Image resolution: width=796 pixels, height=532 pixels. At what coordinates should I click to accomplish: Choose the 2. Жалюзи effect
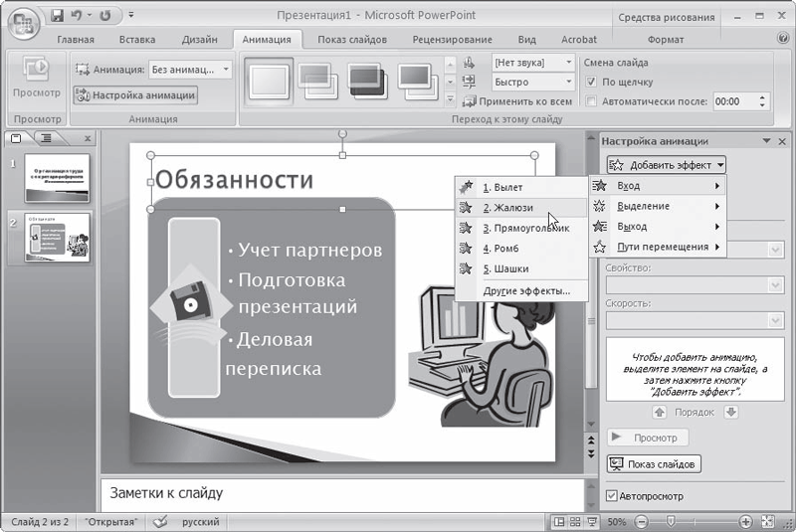pos(520,208)
